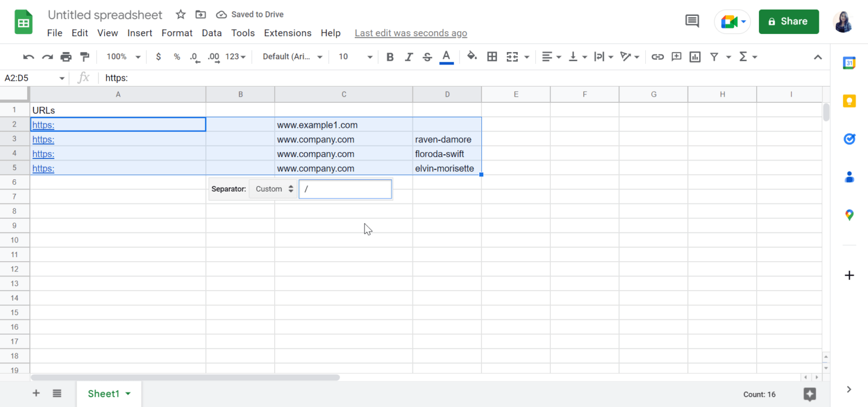
Task: Open text wrapping dropdown
Action: [x=604, y=57]
